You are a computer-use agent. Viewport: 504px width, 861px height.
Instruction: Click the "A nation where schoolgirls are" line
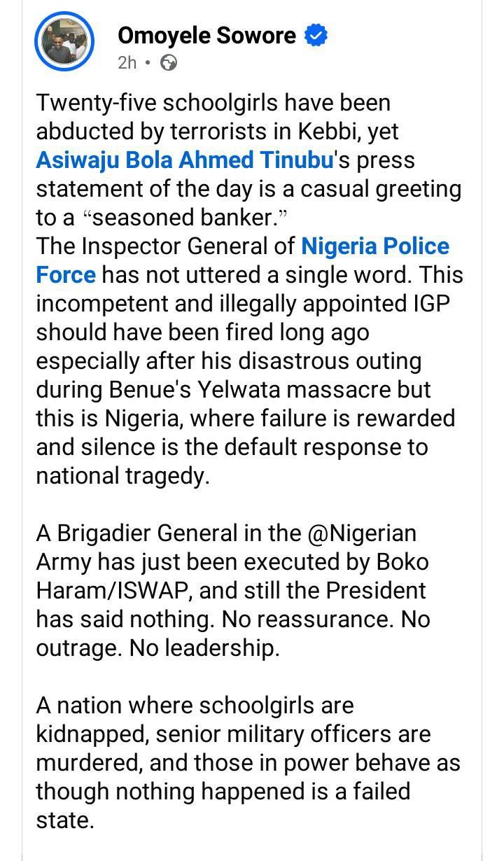(x=195, y=705)
